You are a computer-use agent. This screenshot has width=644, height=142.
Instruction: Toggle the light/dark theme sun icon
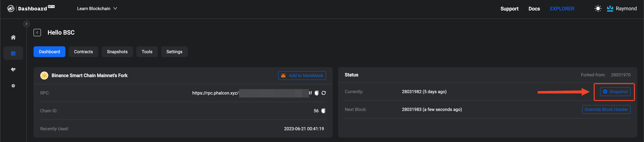coord(598,9)
